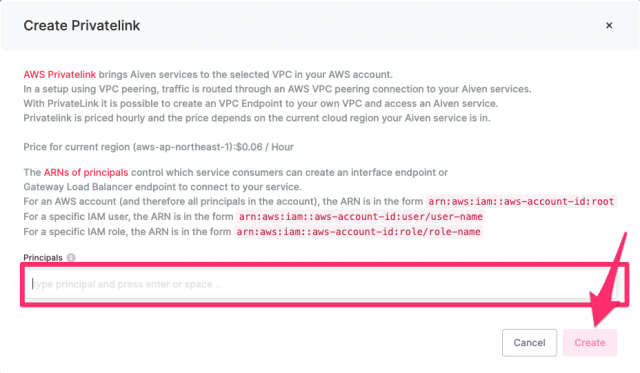The width and height of the screenshot is (640, 373).
Task: Click the text 'For an AWS account'
Action: 70,201
